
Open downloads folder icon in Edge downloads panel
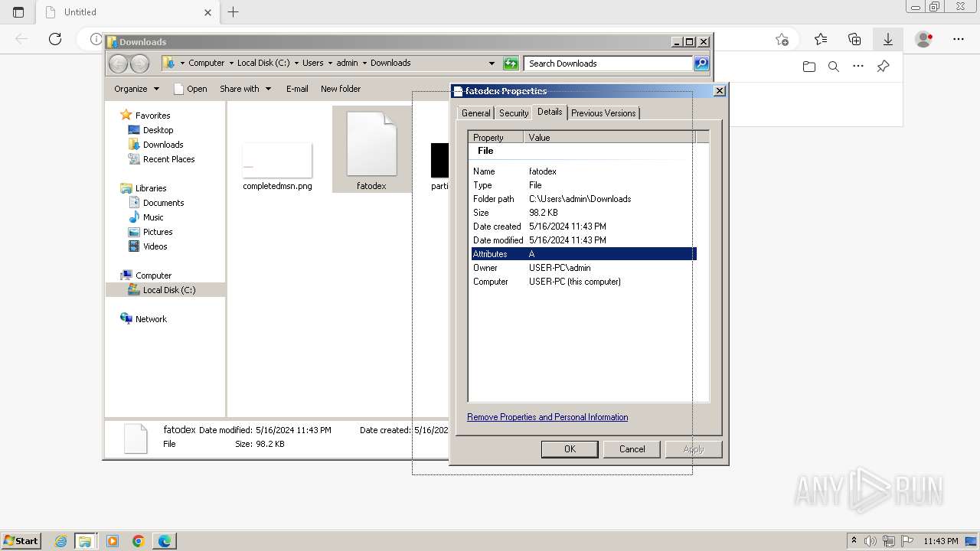coord(809,67)
